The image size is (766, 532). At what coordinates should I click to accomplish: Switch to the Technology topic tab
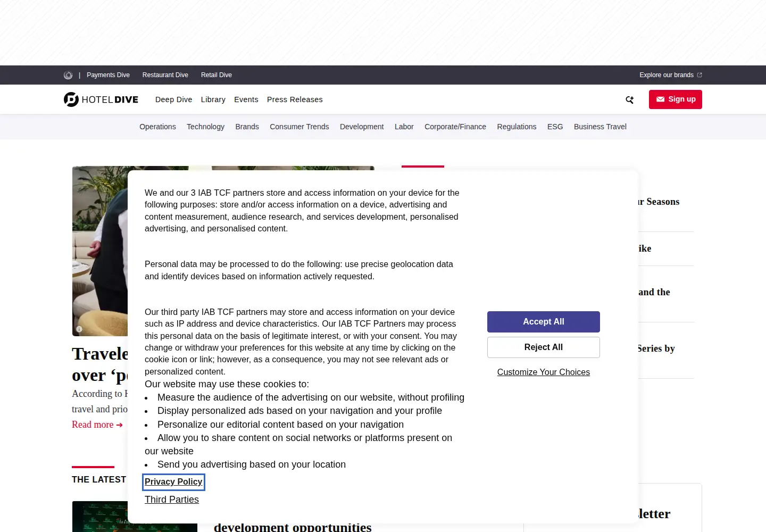(x=205, y=127)
